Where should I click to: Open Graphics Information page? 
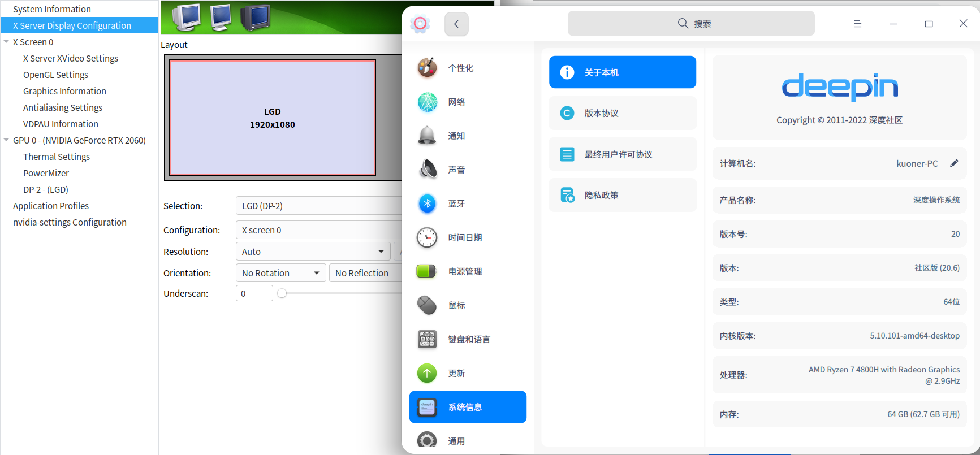point(64,91)
